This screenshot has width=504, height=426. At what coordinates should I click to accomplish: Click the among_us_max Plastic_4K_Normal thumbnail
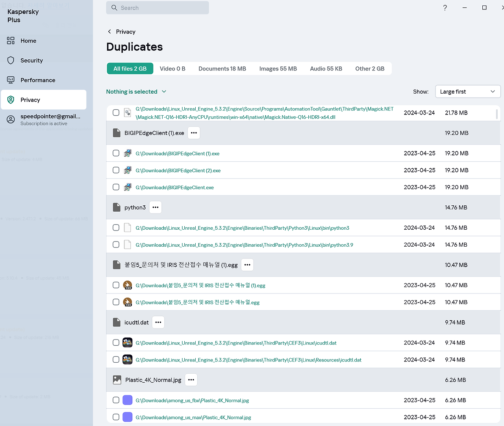pos(128,417)
